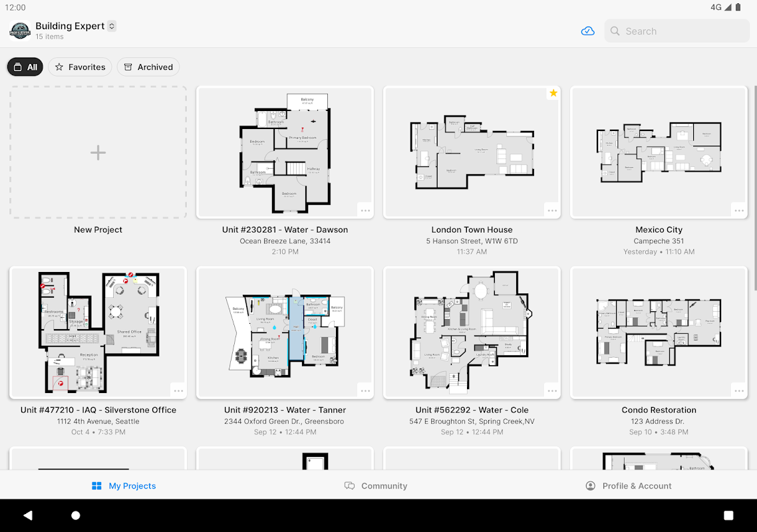Click the 15 items count text

click(x=49, y=37)
